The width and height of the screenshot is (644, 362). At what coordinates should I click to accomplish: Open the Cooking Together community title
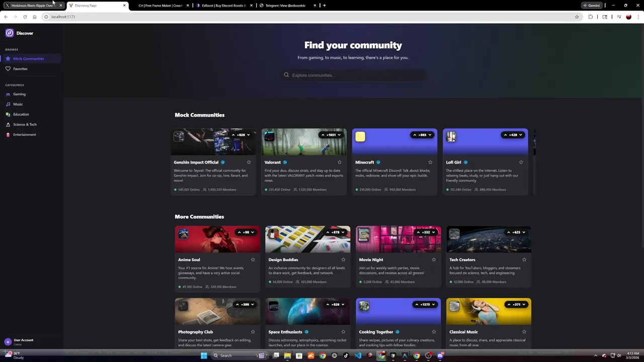(376, 332)
